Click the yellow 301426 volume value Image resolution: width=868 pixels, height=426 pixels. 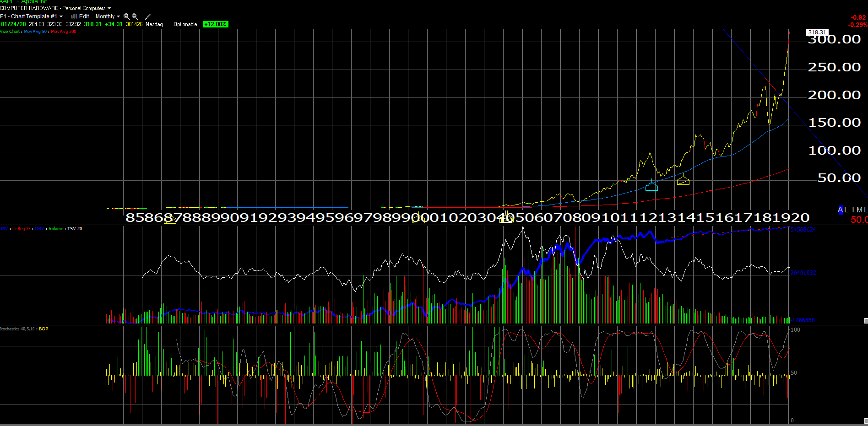(134, 24)
